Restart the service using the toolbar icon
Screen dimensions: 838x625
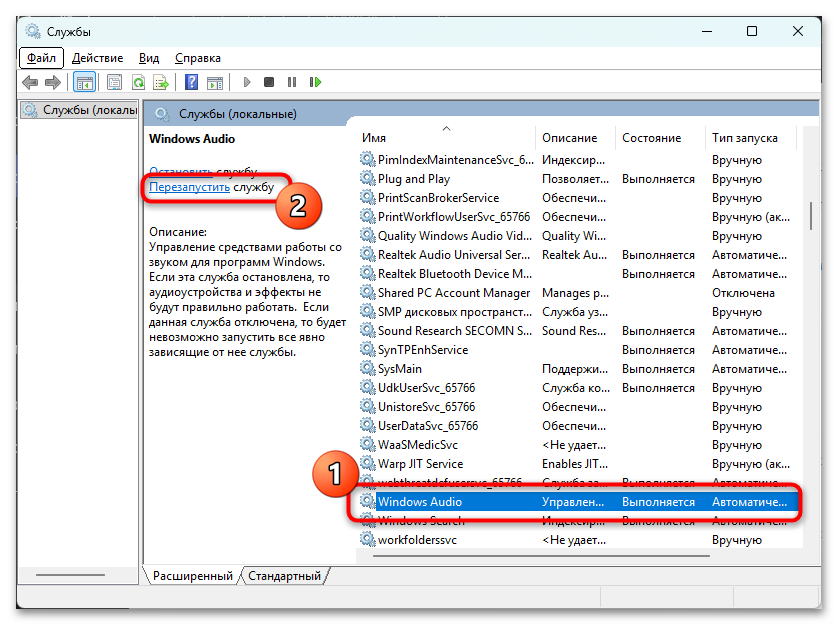coord(315,82)
